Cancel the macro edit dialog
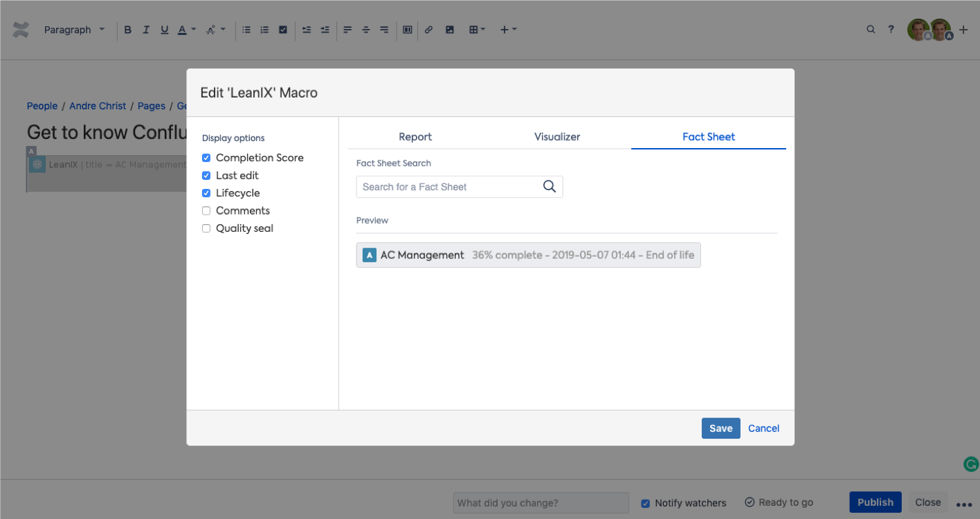Viewport: 980px width, 519px height. tap(764, 428)
